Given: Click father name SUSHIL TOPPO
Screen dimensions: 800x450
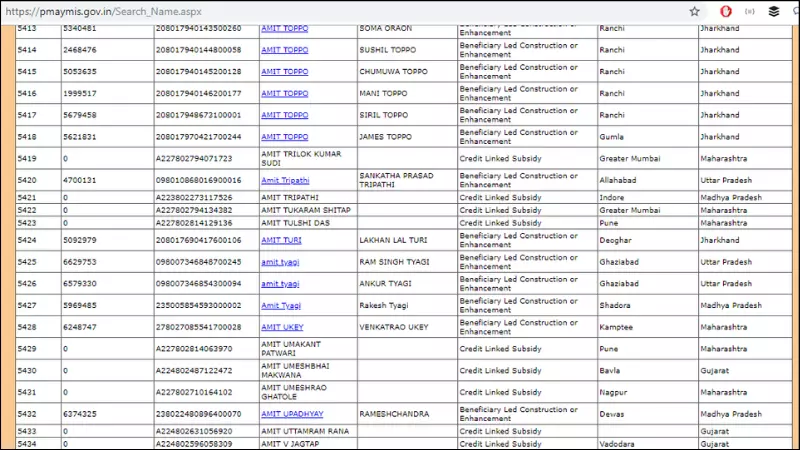Looking at the screenshot, I should [x=387, y=50].
